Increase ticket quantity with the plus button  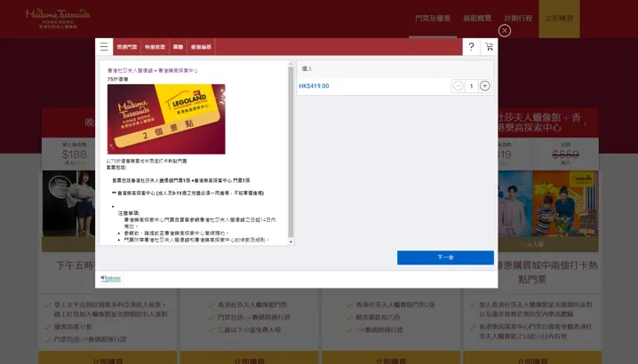point(484,86)
